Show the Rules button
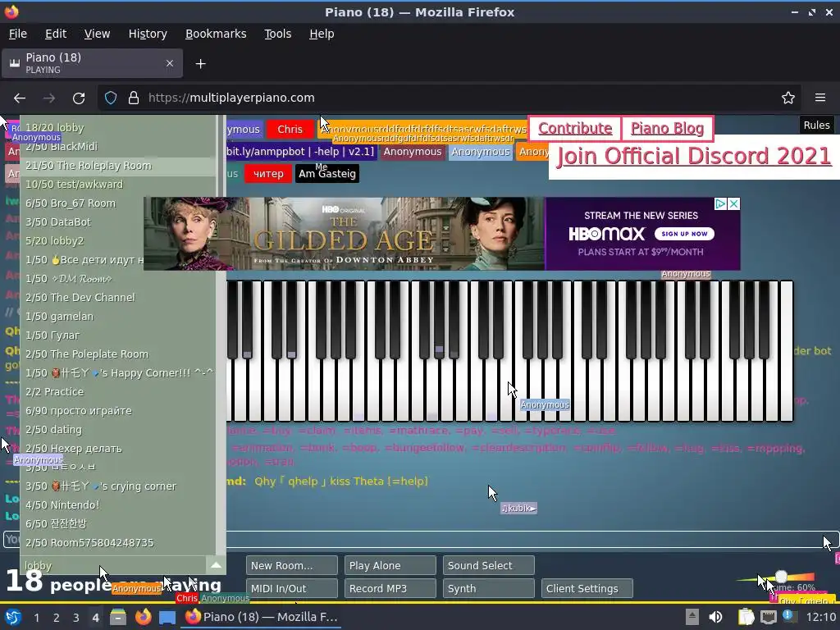 [816, 126]
